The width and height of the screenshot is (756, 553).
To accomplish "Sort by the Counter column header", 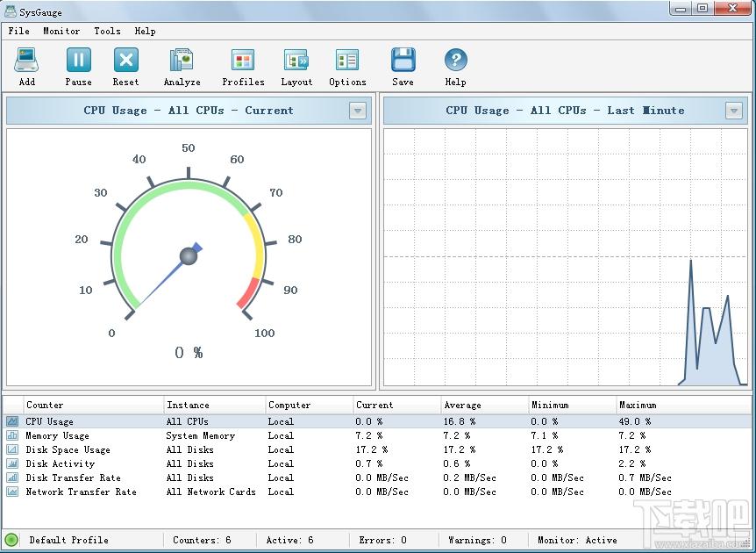I will click(93, 405).
